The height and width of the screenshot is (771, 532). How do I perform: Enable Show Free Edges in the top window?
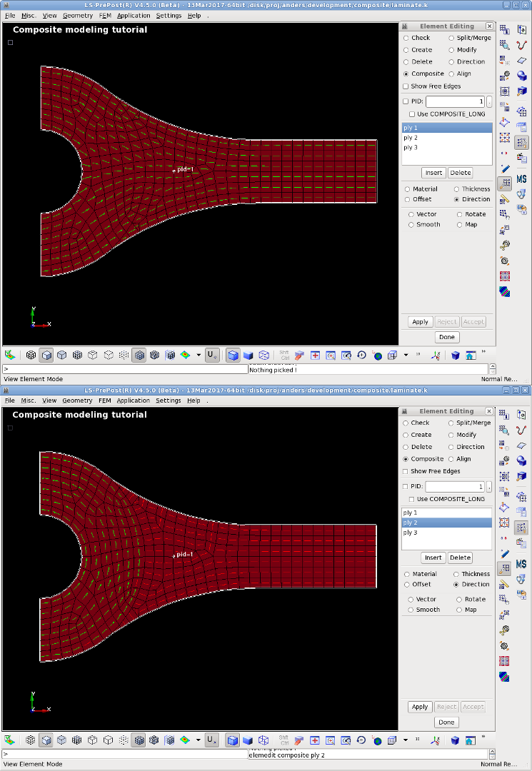pos(406,86)
